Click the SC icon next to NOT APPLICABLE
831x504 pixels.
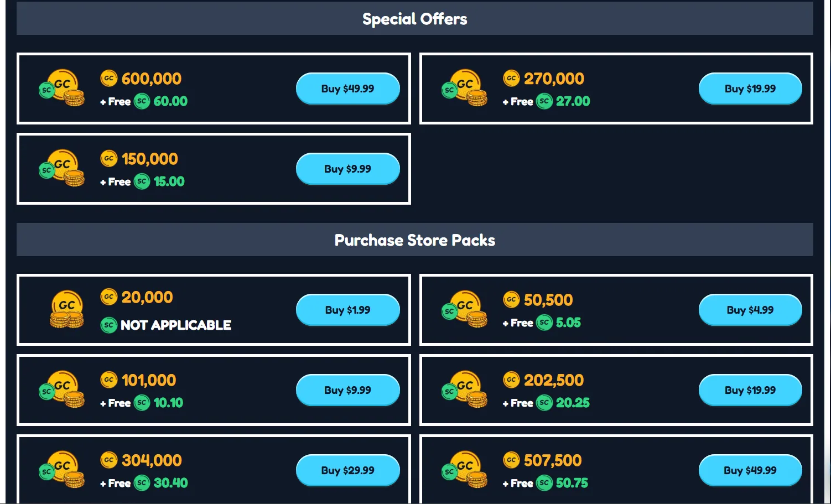(109, 325)
